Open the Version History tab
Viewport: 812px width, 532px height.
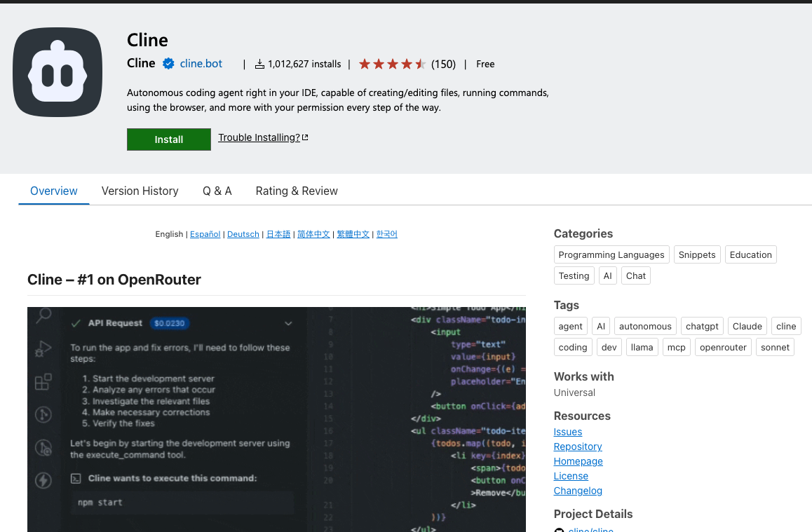pyautogui.click(x=140, y=191)
